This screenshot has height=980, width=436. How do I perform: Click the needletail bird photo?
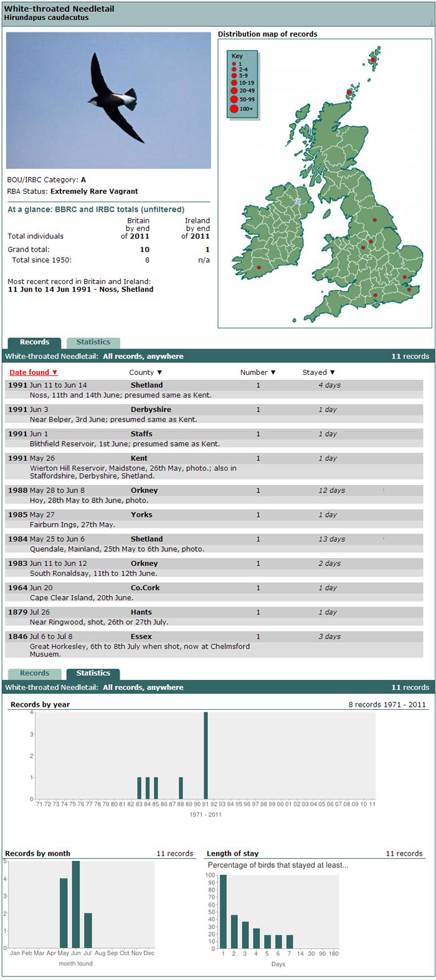(108, 100)
